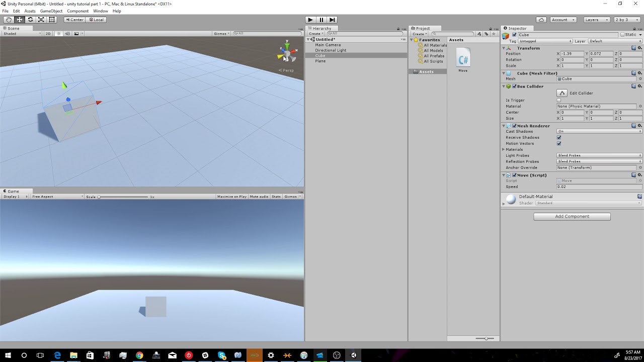Open the Component menu
Viewport: 644px width, 362px height.
pyautogui.click(x=78, y=11)
